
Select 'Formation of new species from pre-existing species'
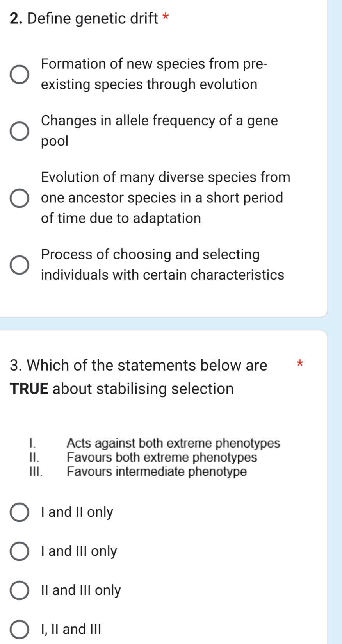click(x=19, y=74)
